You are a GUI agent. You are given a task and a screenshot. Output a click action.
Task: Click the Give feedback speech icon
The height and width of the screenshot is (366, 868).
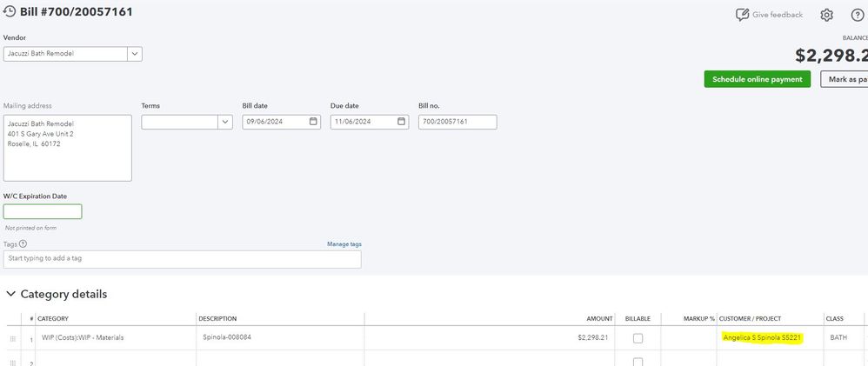tap(742, 15)
